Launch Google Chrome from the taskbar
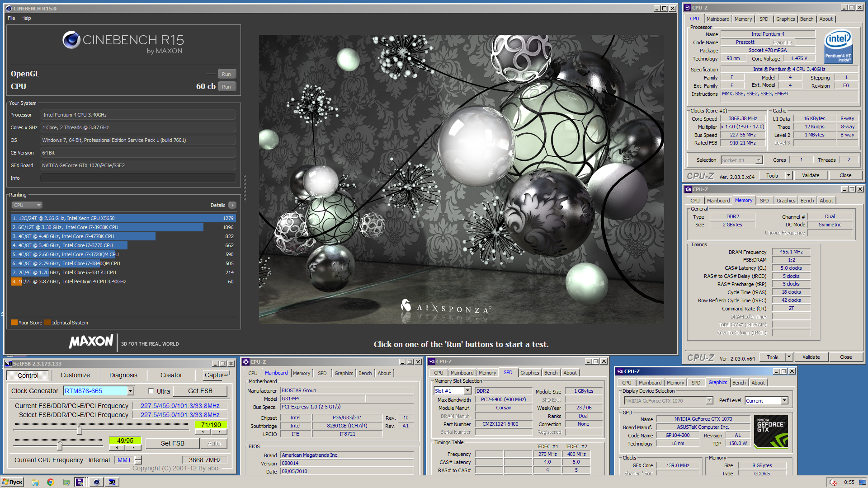 (x=51, y=482)
